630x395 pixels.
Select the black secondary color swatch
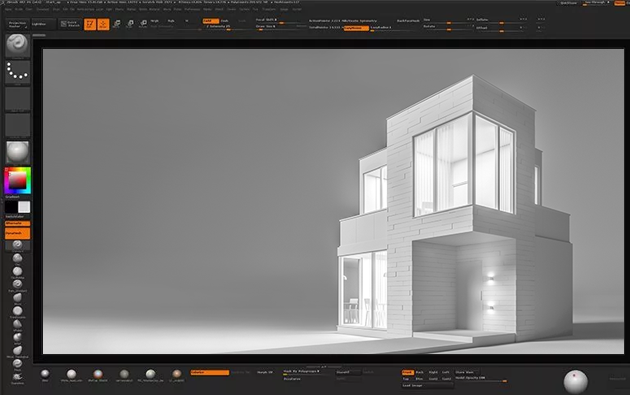tap(11, 207)
